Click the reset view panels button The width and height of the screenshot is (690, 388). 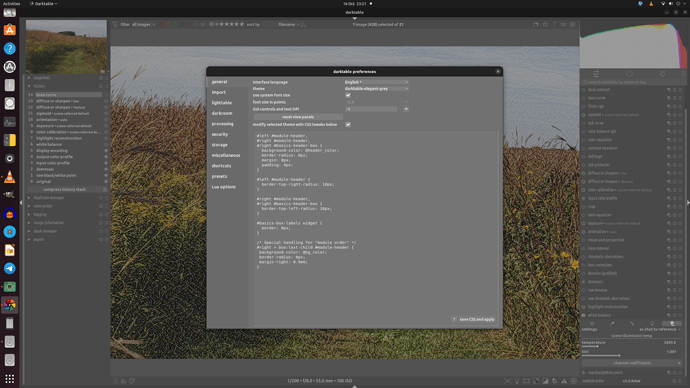click(298, 117)
